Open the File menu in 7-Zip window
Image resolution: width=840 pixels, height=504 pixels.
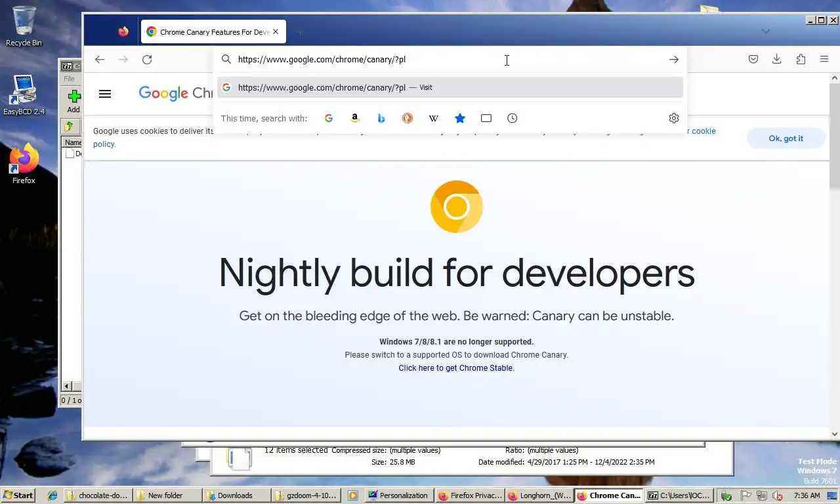69,79
